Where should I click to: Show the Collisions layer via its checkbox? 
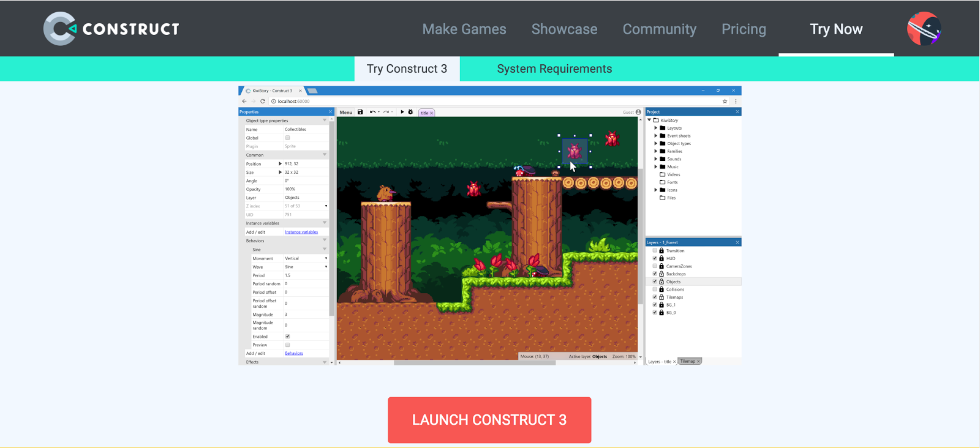click(655, 289)
